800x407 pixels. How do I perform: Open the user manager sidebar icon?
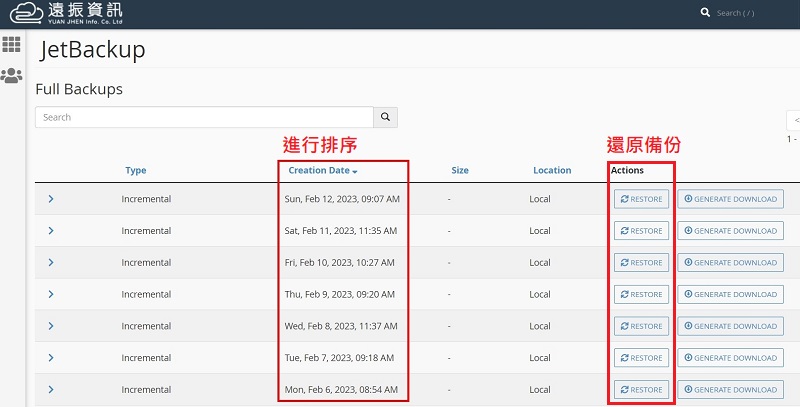pyautogui.click(x=11, y=75)
